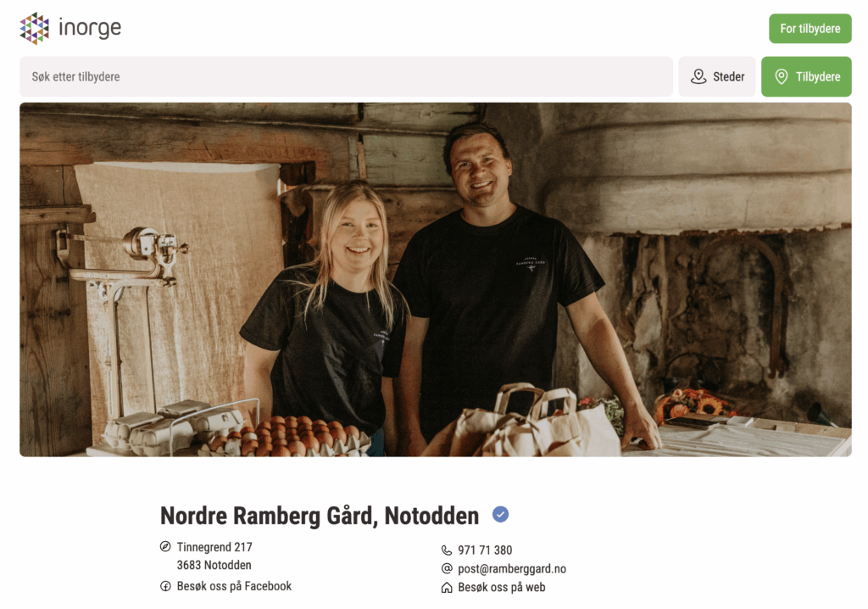
Task: Click the compass icon beside Tinnegrend 217
Action: click(165, 547)
